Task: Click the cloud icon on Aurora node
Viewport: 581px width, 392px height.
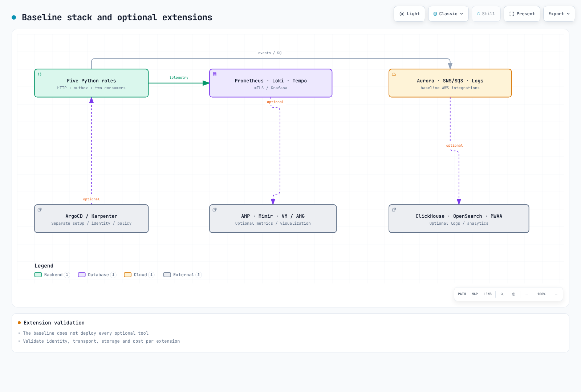Action: pos(394,74)
